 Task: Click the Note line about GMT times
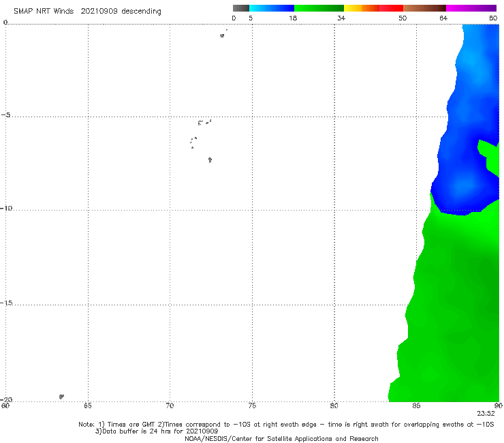[x=286, y=425]
